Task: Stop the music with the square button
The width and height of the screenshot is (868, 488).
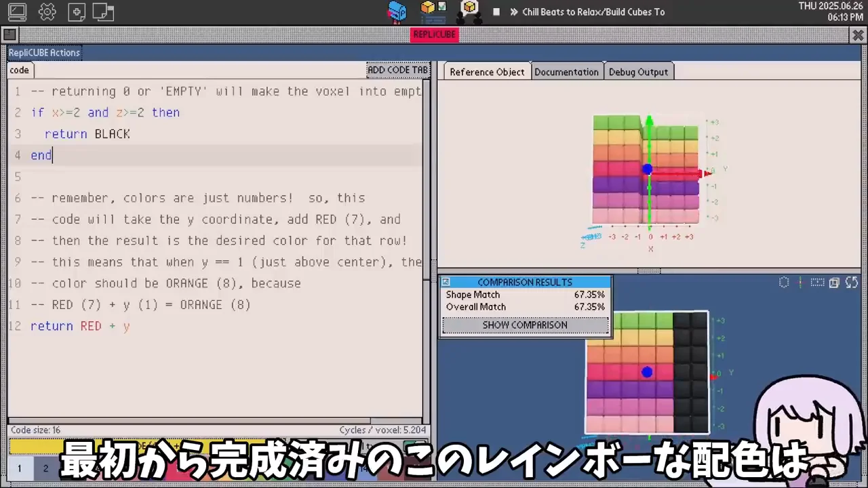Action: [496, 12]
